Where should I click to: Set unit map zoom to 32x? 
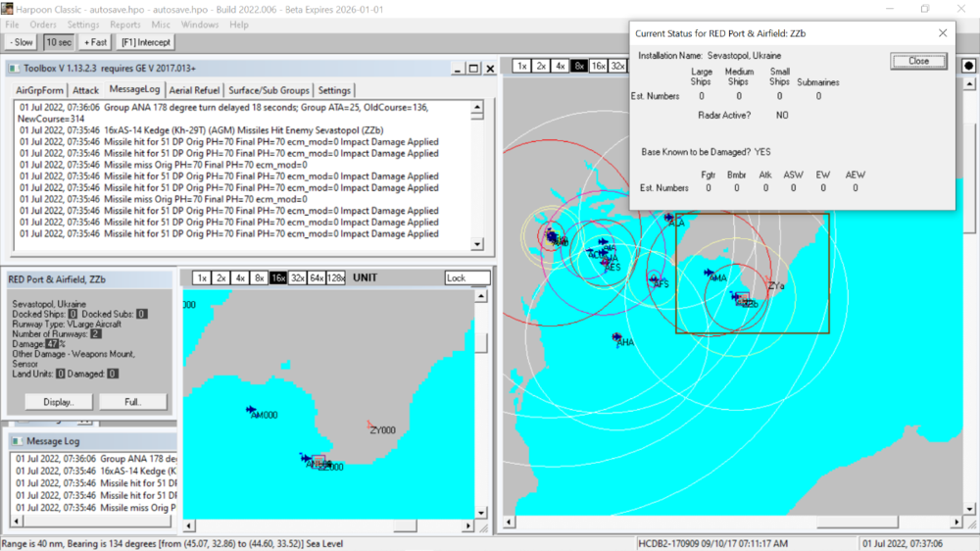point(298,277)
